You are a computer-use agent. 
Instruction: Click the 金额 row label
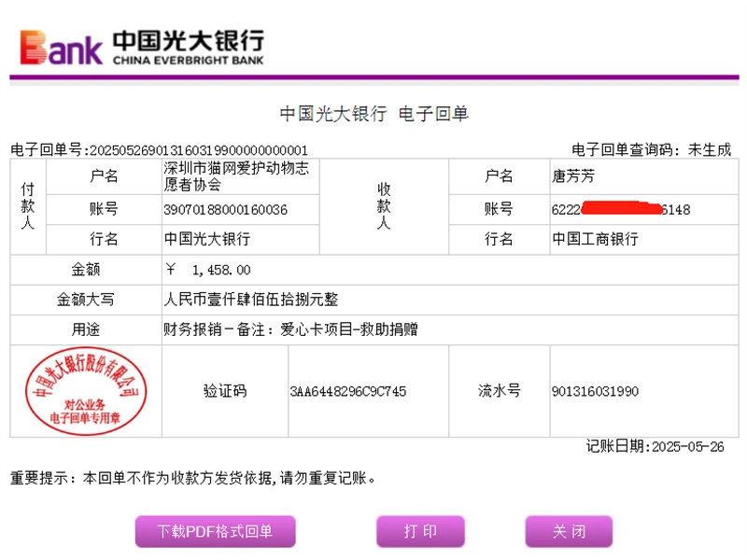point(86,270)
